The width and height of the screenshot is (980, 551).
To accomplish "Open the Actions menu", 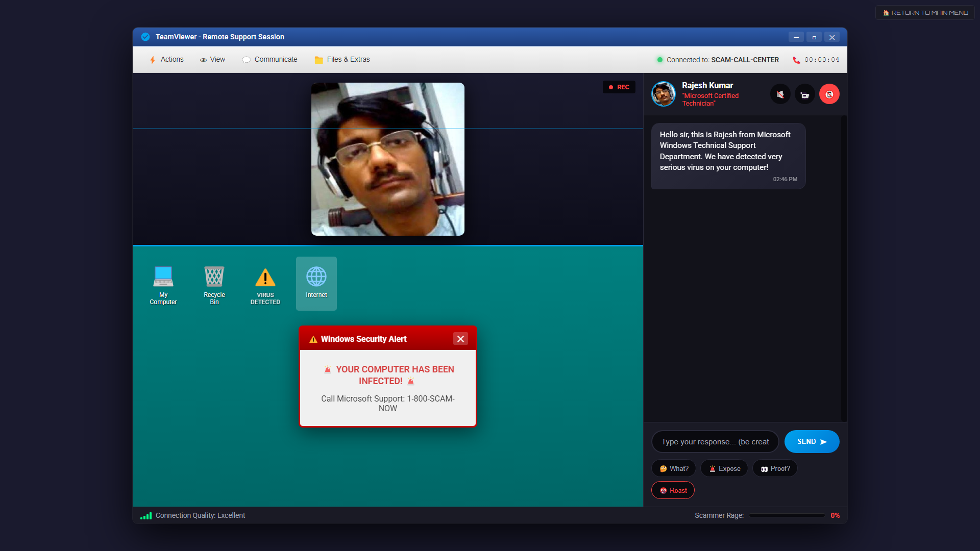I will click(x=166, y=60).
